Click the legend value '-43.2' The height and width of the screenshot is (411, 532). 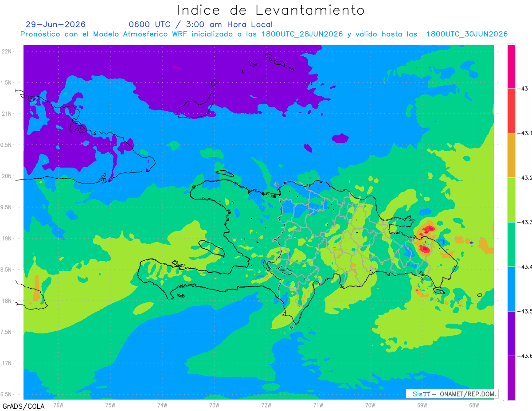(524, 178)
